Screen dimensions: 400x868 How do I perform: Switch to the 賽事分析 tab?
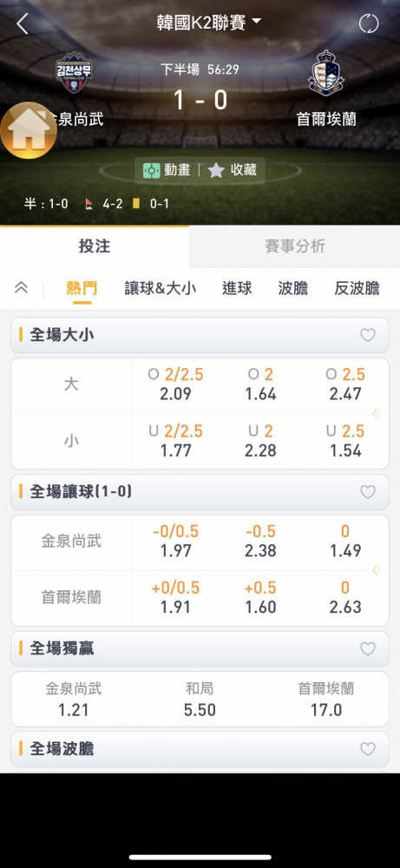[295, 247]
